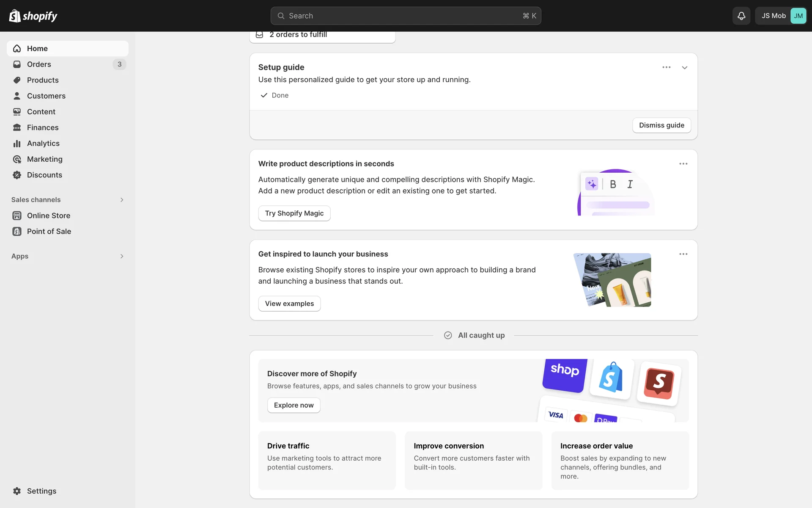Navigate to Discounts

click(44, 175)
